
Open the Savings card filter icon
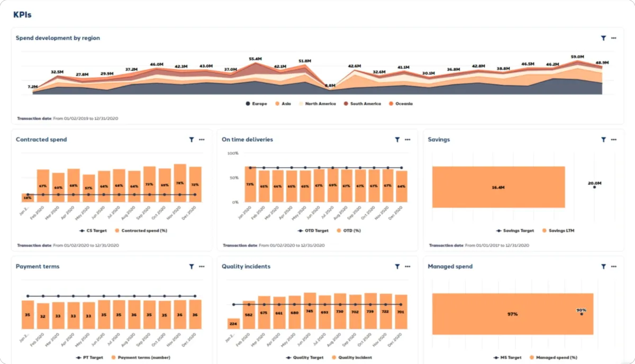coord(603,140)
